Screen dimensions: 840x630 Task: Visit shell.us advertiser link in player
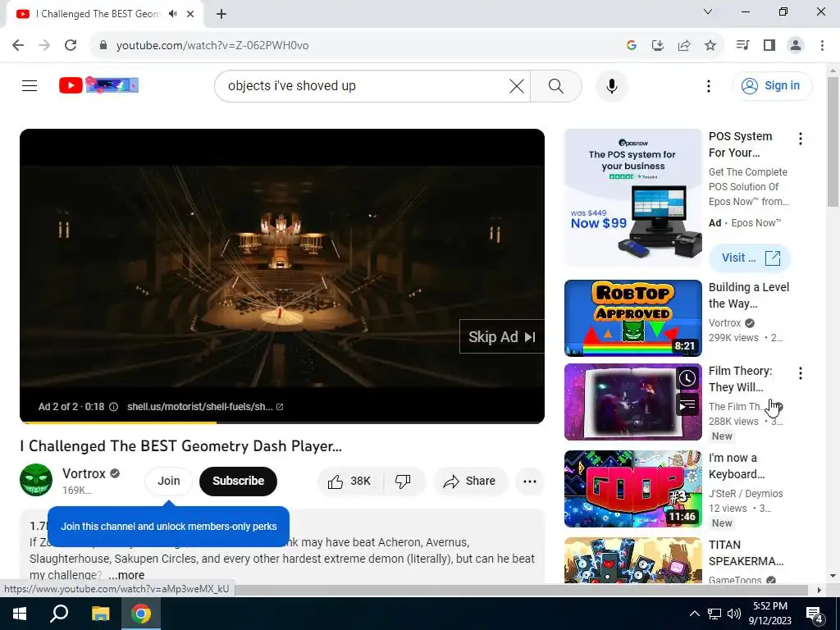tap(204, 407)
